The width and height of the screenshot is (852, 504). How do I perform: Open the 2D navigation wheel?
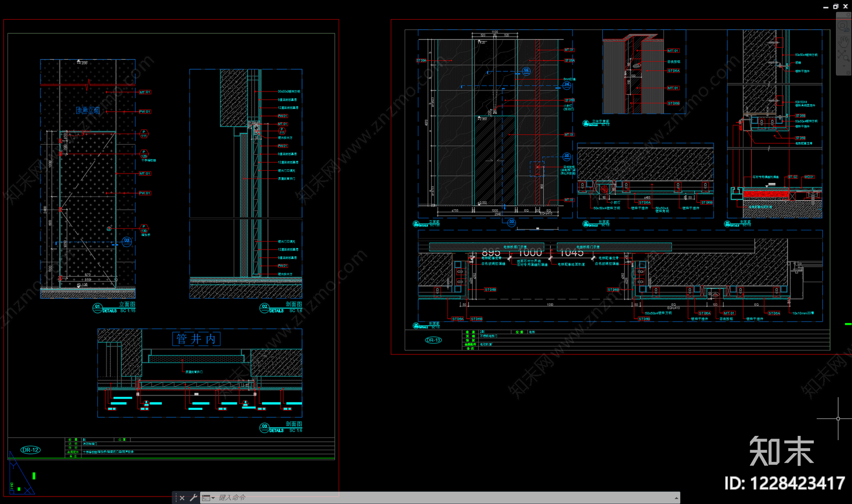pos(844,27)
